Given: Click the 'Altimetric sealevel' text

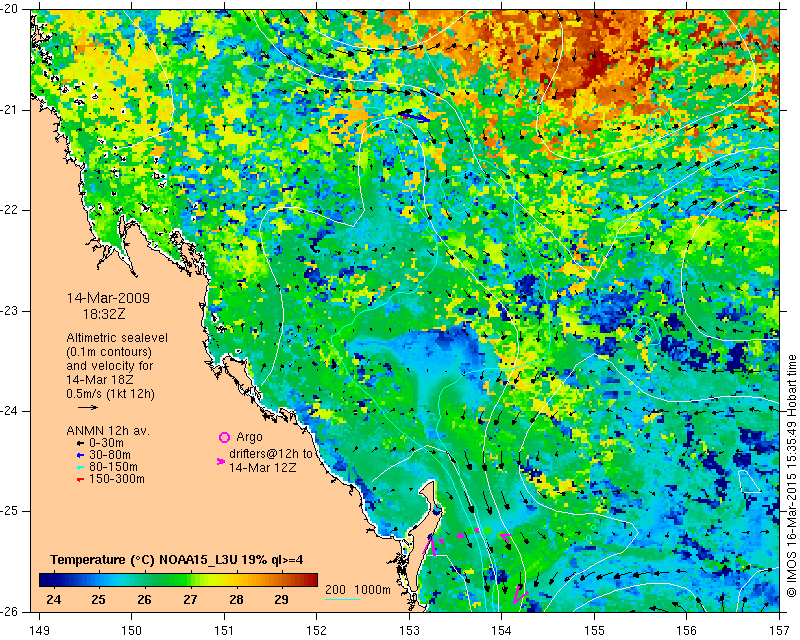Looking at the screenshot, I should [x=117, y=338].
